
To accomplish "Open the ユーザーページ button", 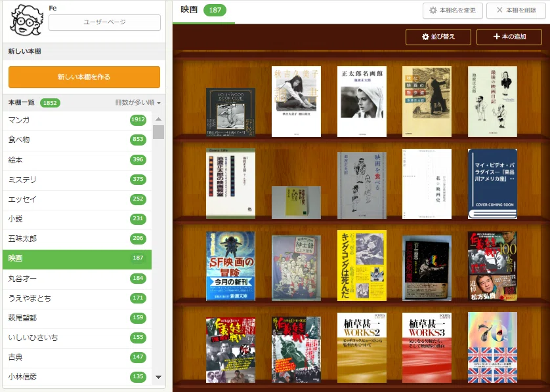I will 104,22.
